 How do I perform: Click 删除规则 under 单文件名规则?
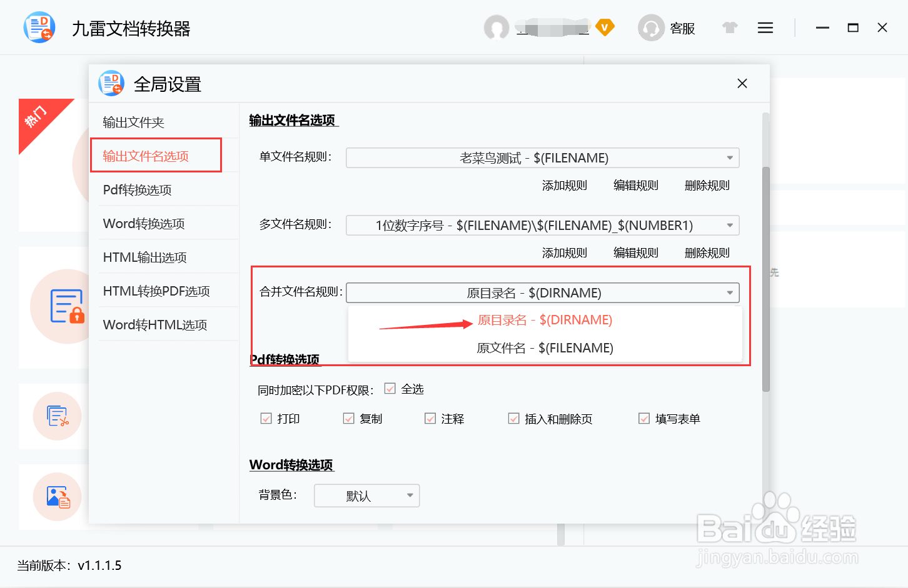tap(707, 186)
